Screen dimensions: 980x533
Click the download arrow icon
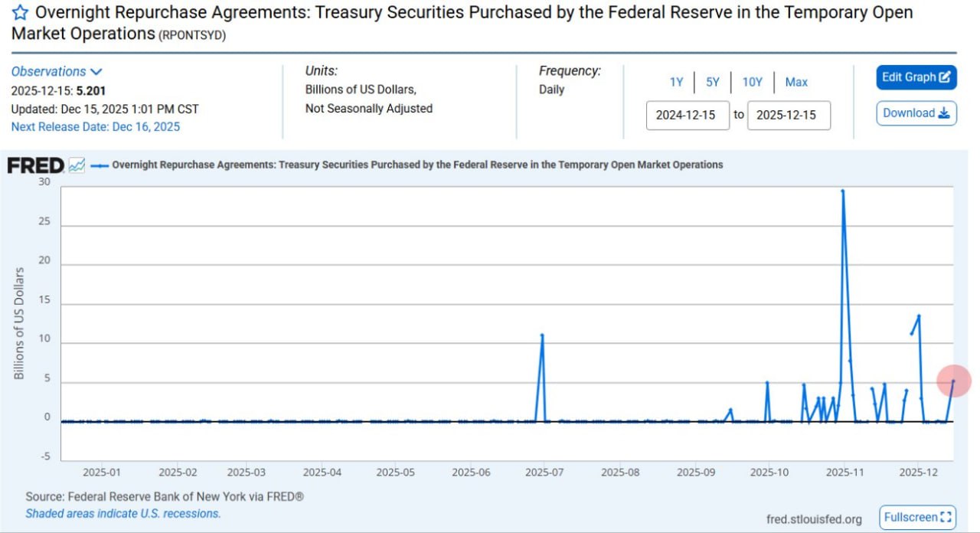944,113
